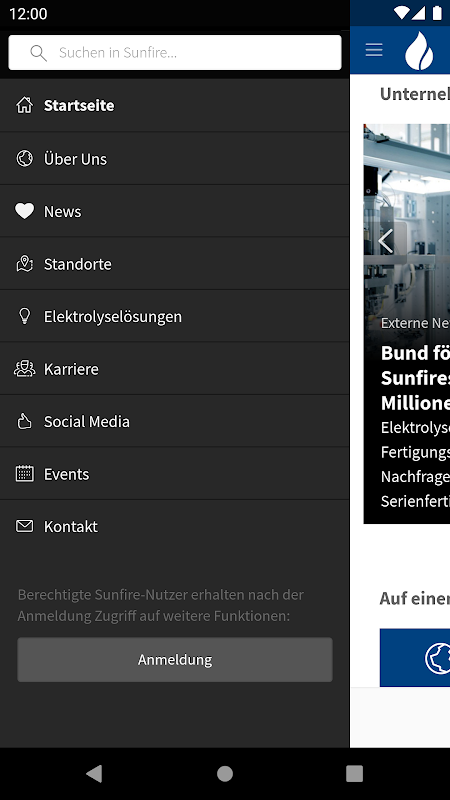The width and height of the screenshot is (450, 800).
Task: Open the Karriere menu entry
Action: [174, 368]
